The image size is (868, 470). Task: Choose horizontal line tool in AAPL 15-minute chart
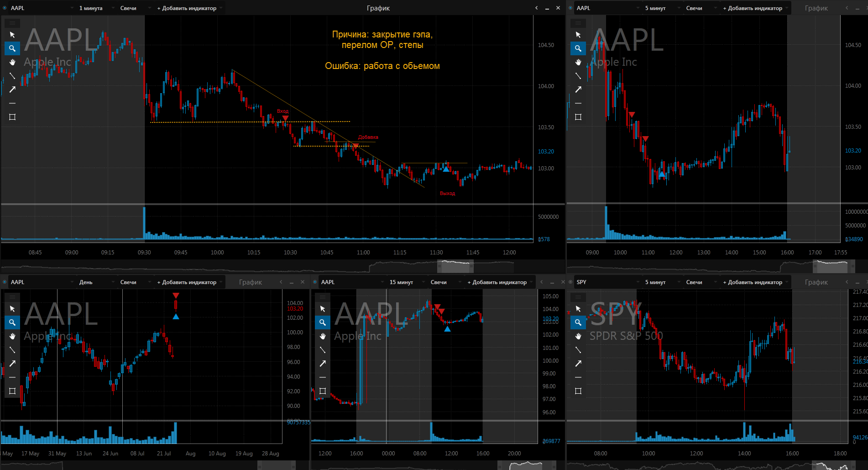click(x=323, y=377)
